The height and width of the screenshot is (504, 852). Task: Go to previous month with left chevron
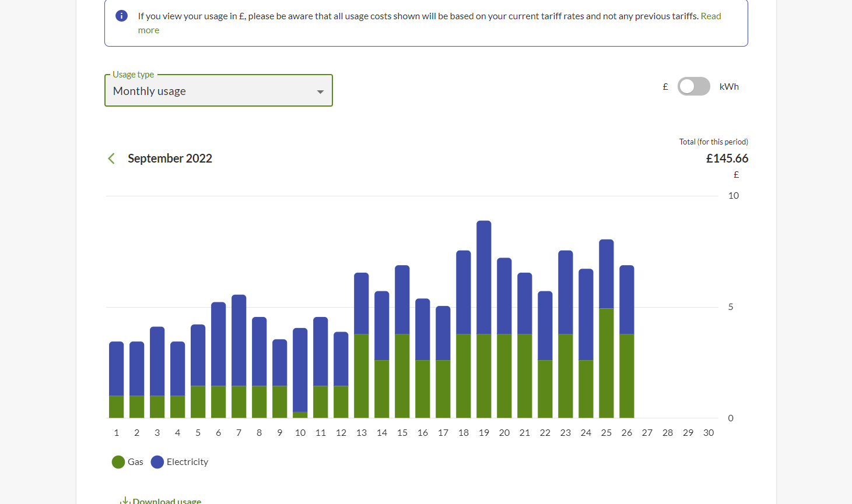(x=111, y=158)
